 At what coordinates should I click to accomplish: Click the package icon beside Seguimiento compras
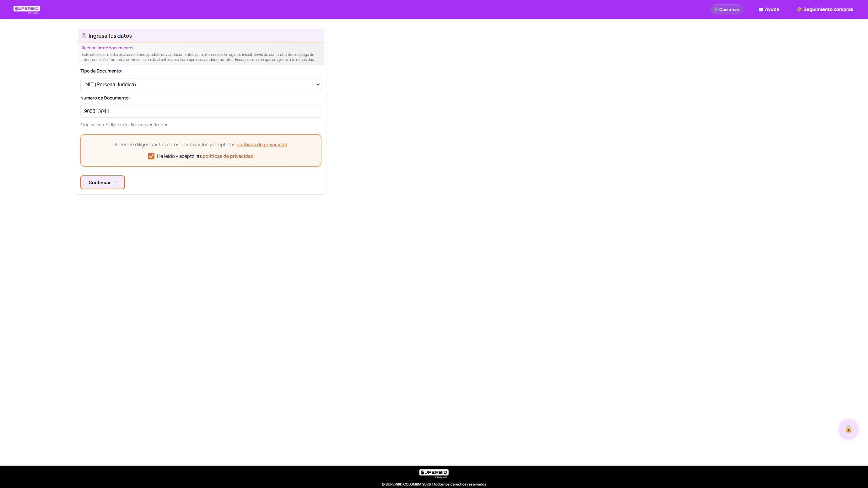(799, 9)
